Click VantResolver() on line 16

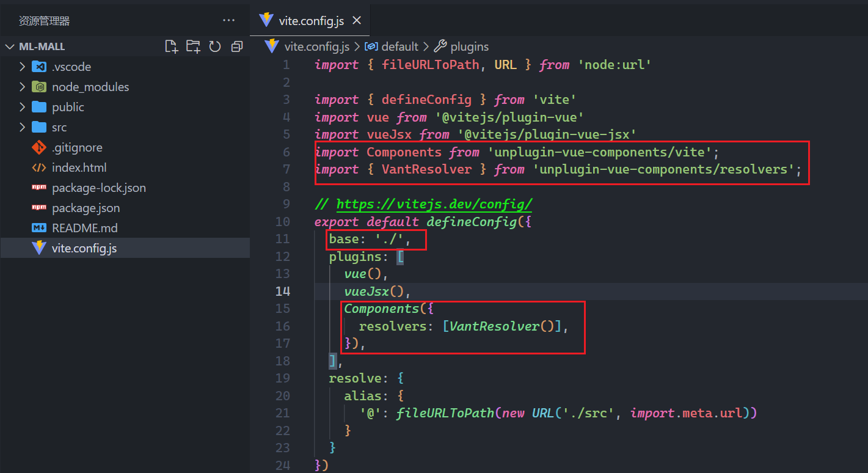502,326
